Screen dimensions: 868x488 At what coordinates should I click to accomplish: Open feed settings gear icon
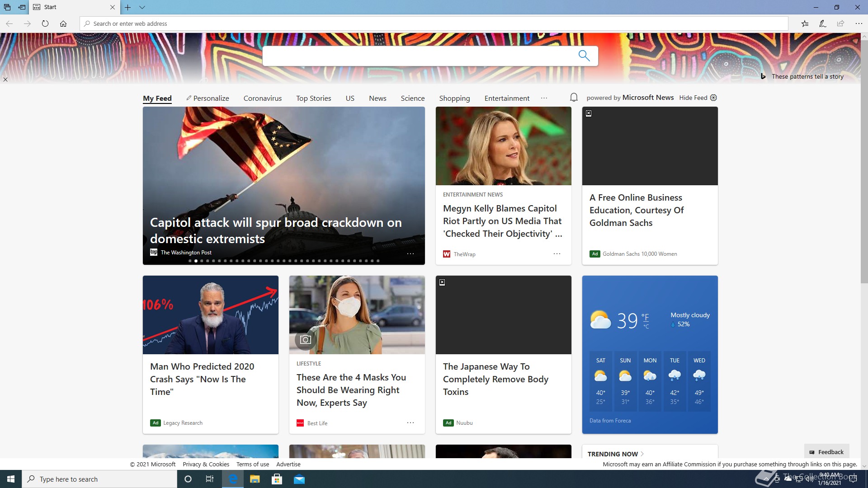click(x=713, y=98)
